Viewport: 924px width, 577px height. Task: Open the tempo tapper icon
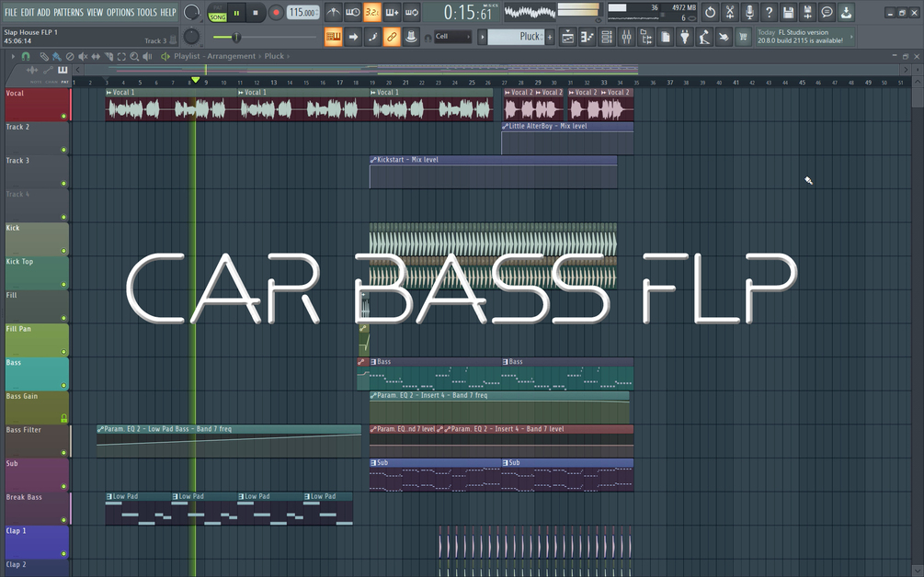704,37
